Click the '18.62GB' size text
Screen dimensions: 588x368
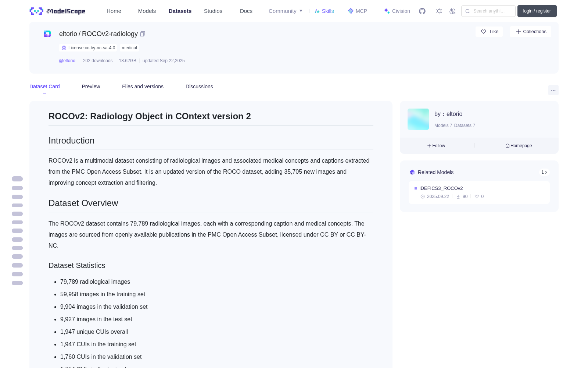(x=128, y=61)
